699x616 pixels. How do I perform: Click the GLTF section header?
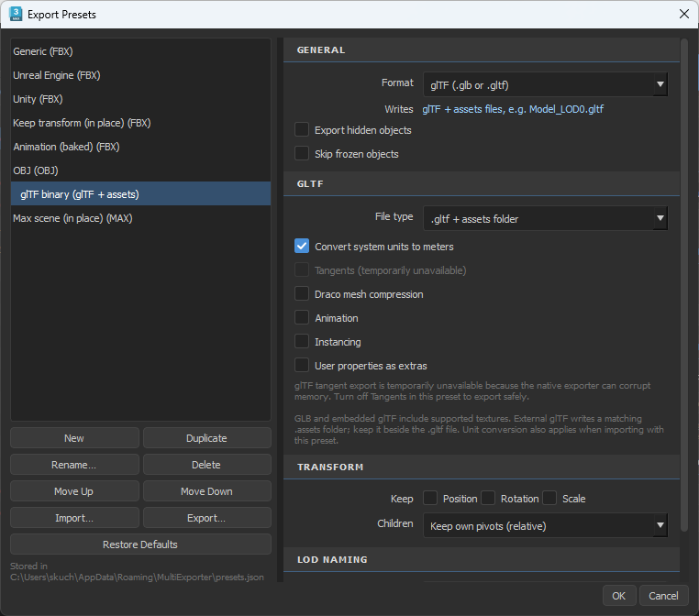(x=482, y=183)
